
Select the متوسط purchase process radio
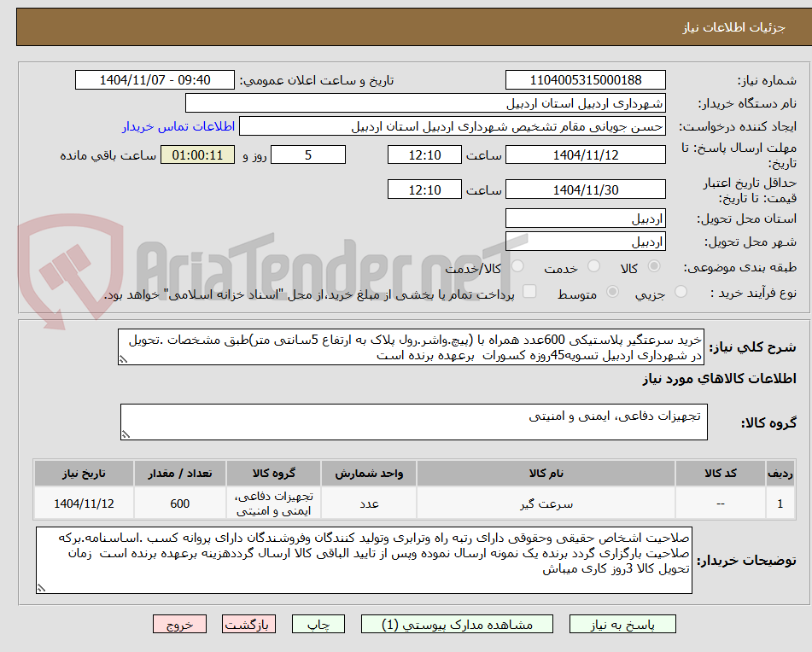pyautogui.click(x=612, y=292)
